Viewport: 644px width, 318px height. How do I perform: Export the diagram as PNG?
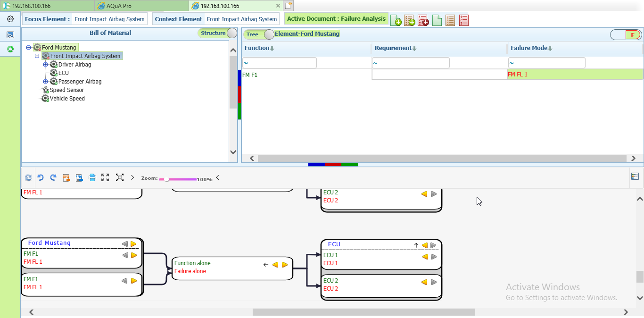coord(79,178)
